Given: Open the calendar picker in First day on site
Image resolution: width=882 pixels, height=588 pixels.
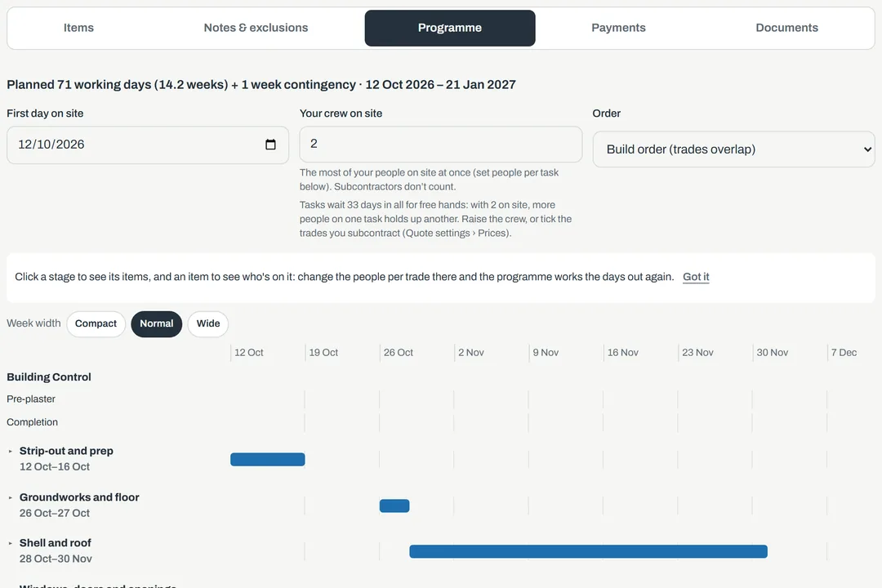Looking at the screenshot, I should click(x=270, y=145).
